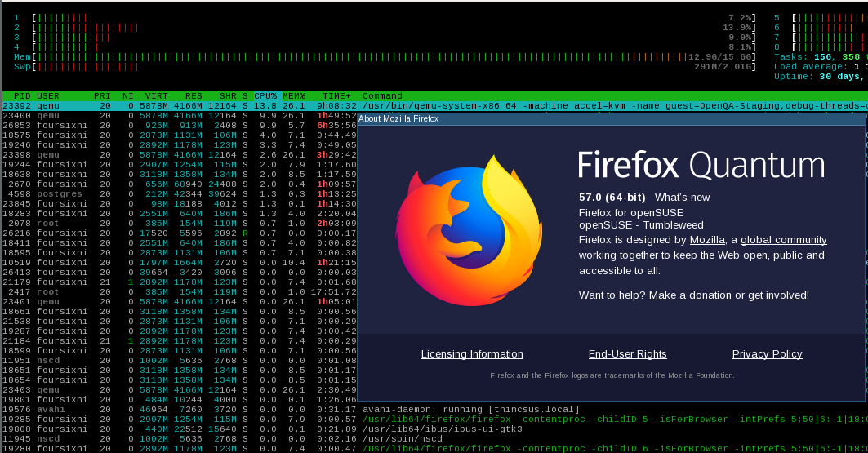Open Licensing Information link
The image size is (868, 453).
[472, 354]
